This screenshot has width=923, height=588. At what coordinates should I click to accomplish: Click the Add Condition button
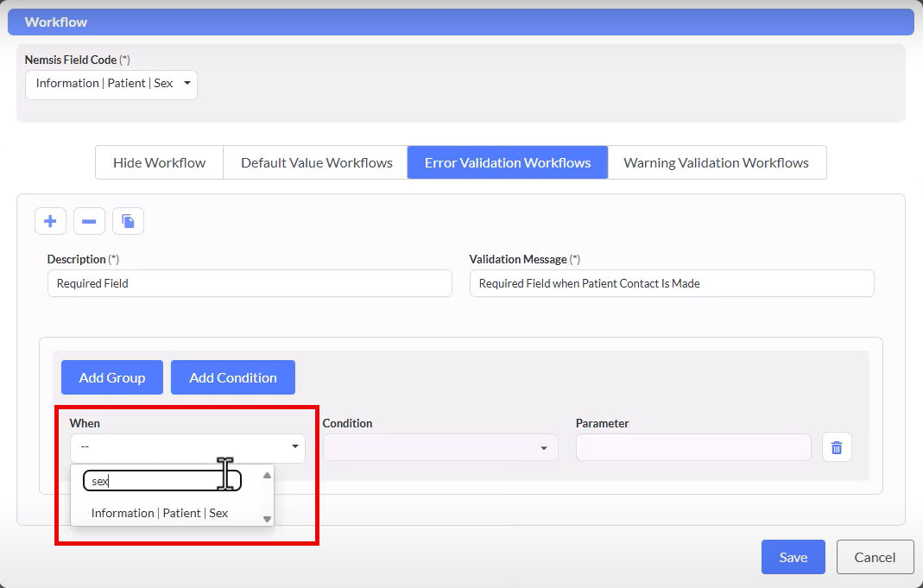(233, 377)
